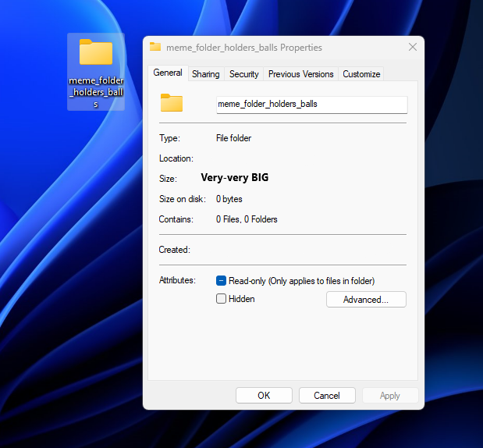Image resolution: width=483 pixels, height=448 pixels.
Task: Click the 'Contains:' label
Action: (176, 219)
